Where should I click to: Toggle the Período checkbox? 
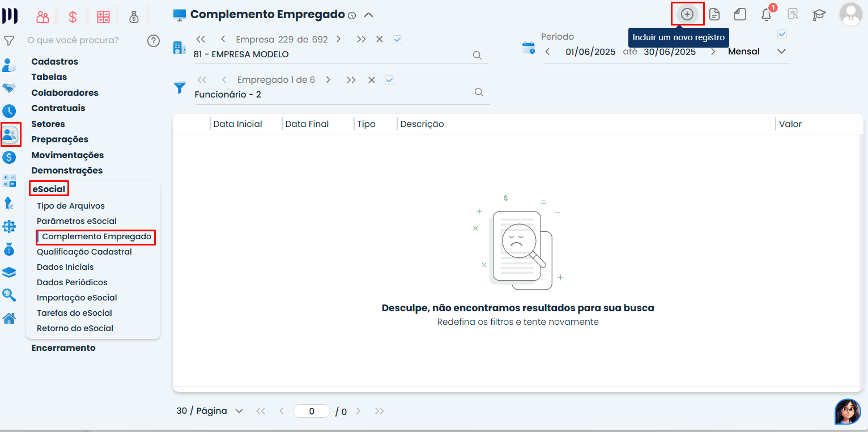click(x=782, y=35)
